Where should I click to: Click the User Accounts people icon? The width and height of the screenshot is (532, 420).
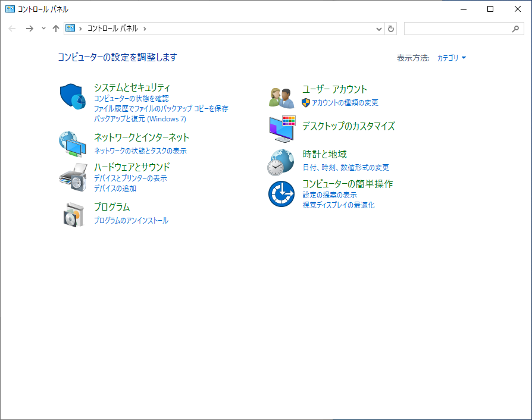[281, 98]
